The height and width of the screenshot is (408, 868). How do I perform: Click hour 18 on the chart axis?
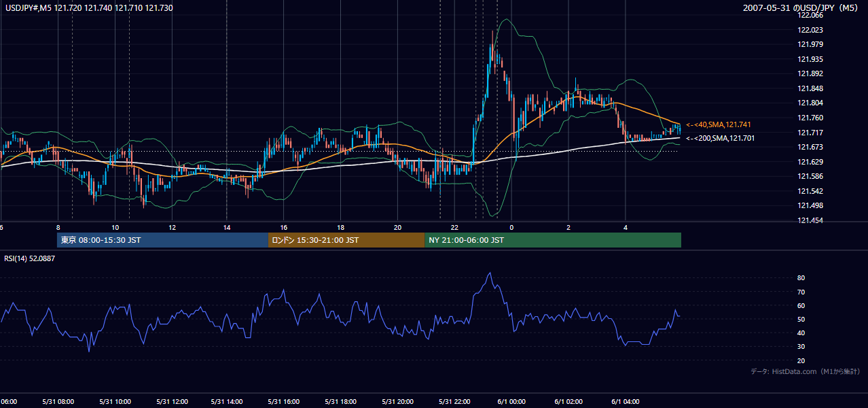click(x=340, y=227)
